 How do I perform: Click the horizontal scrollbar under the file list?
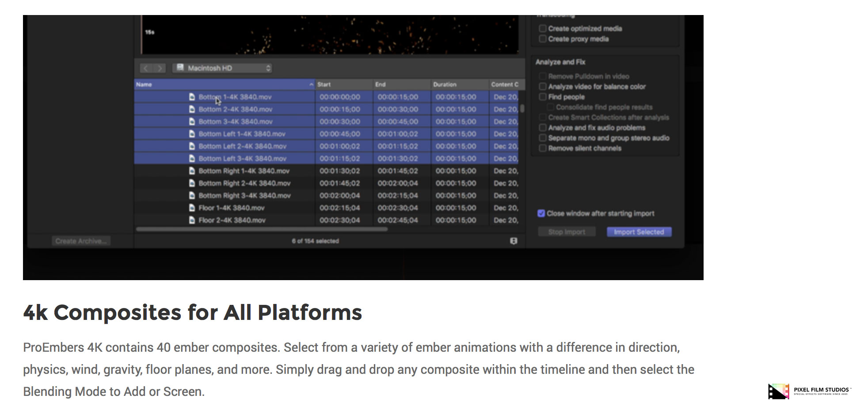click(x=262, y=229)
